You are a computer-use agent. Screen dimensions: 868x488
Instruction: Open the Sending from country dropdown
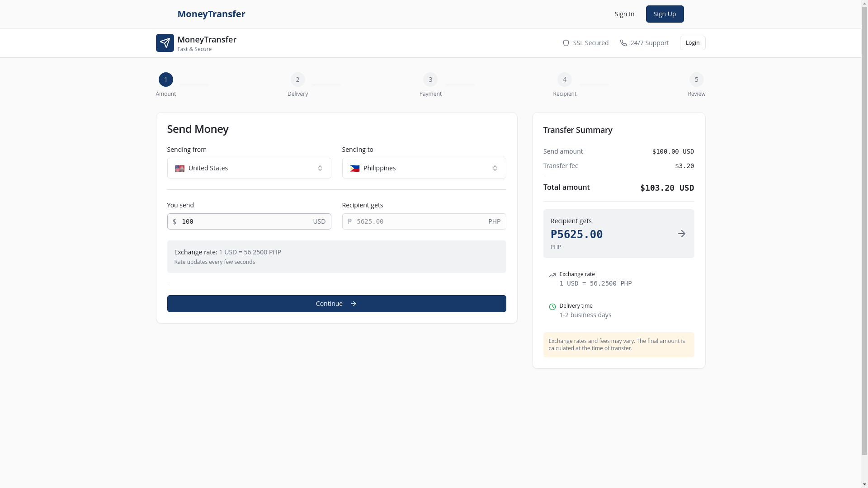[249, 168]
